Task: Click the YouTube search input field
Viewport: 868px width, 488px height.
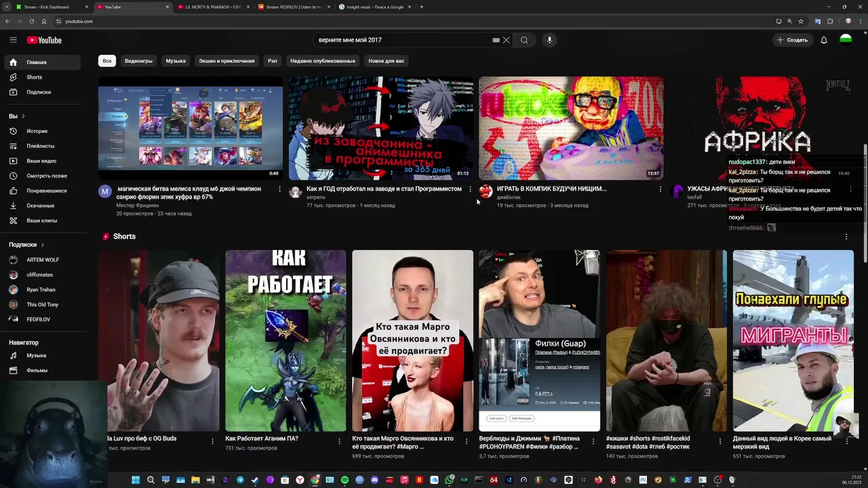Action: tap(403, 40)
